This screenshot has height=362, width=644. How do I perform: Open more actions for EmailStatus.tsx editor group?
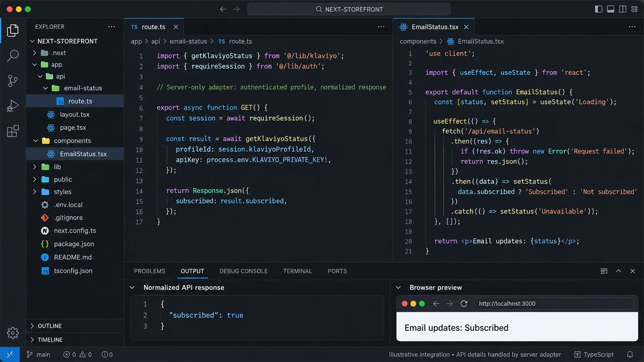(x=632, y=27)
